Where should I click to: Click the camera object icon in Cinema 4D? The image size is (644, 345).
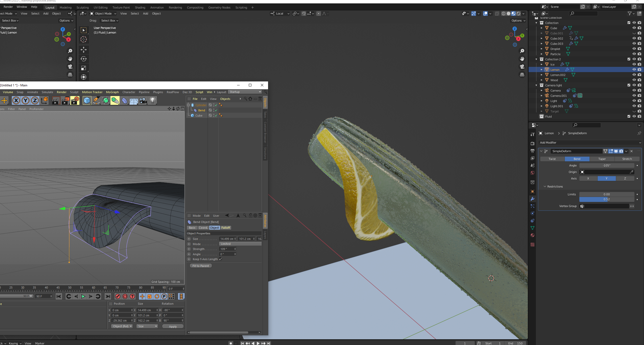[143, 100]
